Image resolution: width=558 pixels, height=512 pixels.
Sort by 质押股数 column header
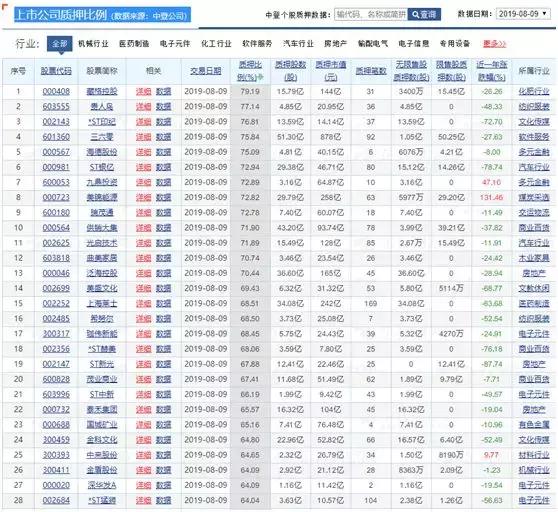pos(290,71)
